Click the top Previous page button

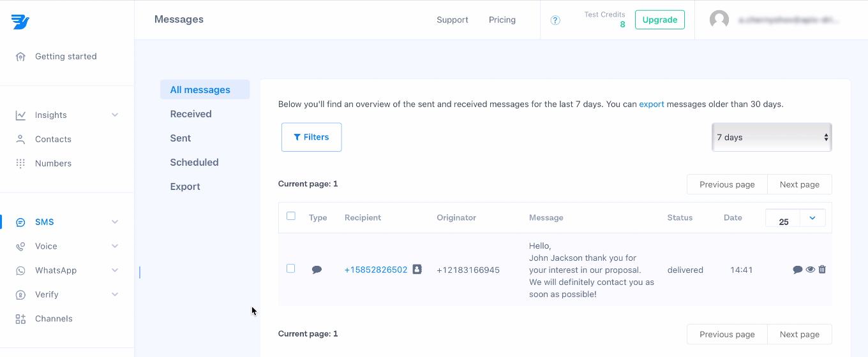(x=727, y=184)
